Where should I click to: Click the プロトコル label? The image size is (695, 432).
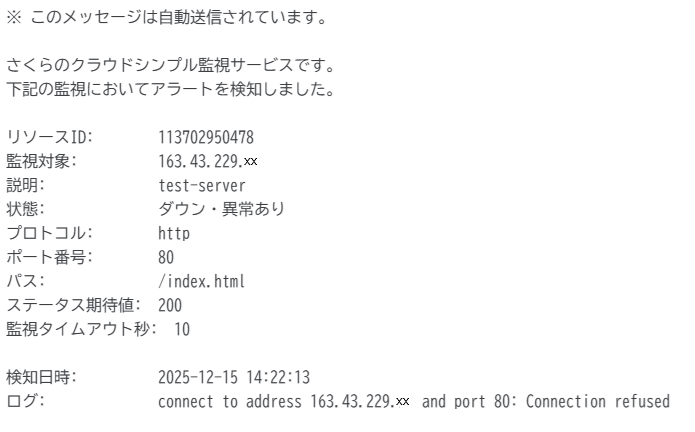tap(49, 233)
